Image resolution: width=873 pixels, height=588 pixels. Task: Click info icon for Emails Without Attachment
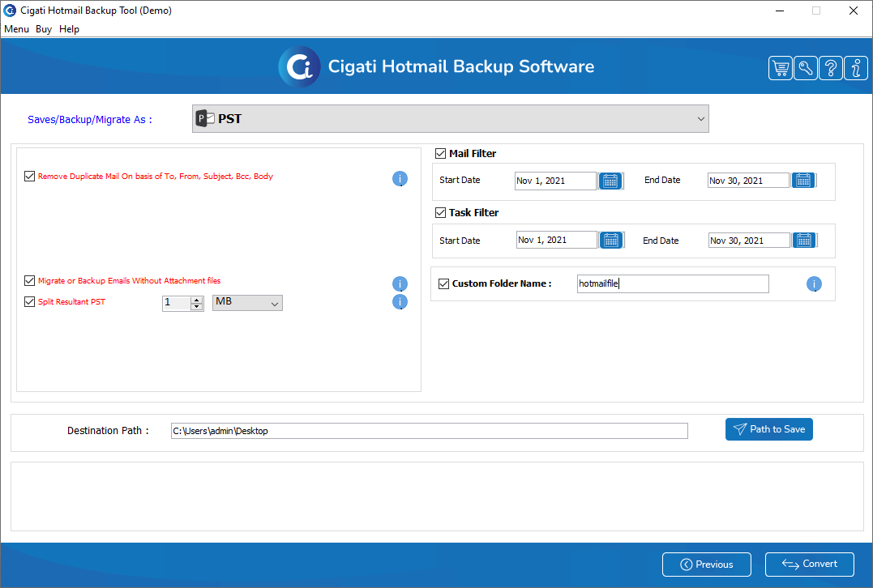(400, 283)
